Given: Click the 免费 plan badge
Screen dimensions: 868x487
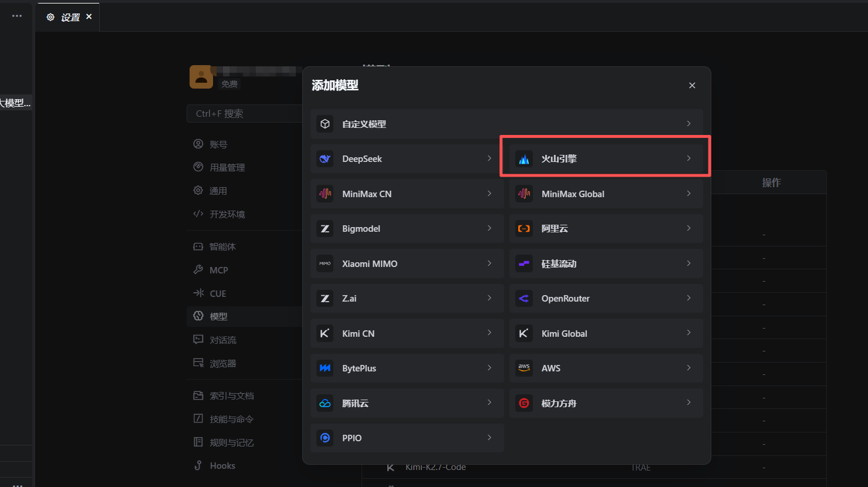Looking at the screenshot, I should click(x=229, y=84).
